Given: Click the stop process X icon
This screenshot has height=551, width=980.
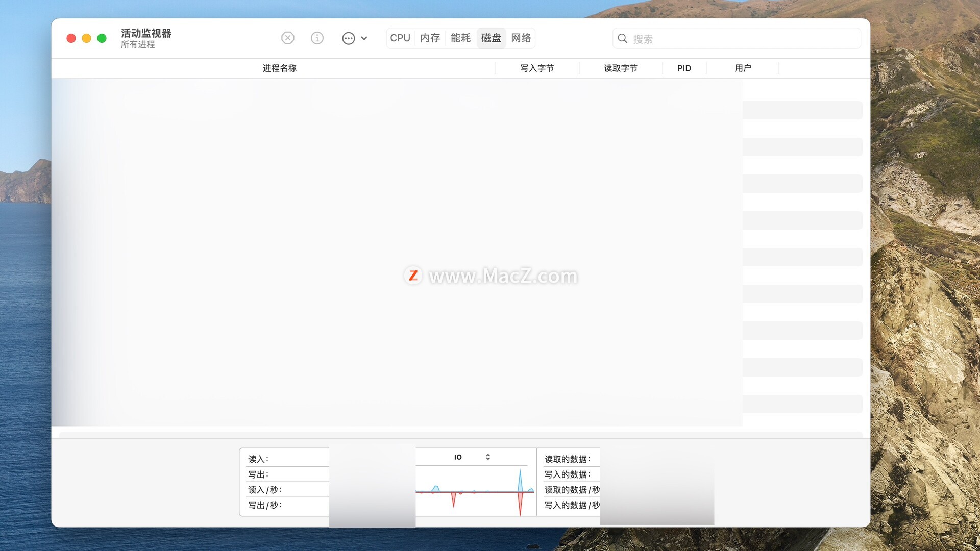Looking at the screenshot, I should point(288,38).
